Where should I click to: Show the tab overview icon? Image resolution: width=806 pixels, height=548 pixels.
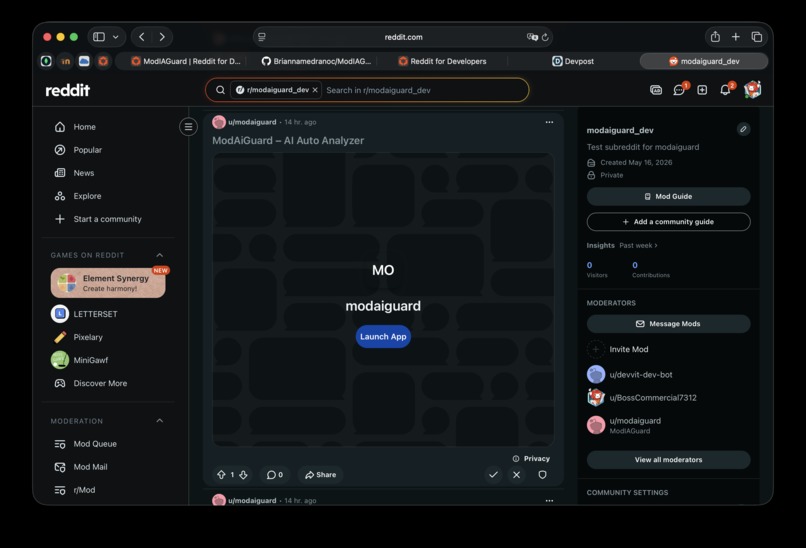[x=757, y=36]
